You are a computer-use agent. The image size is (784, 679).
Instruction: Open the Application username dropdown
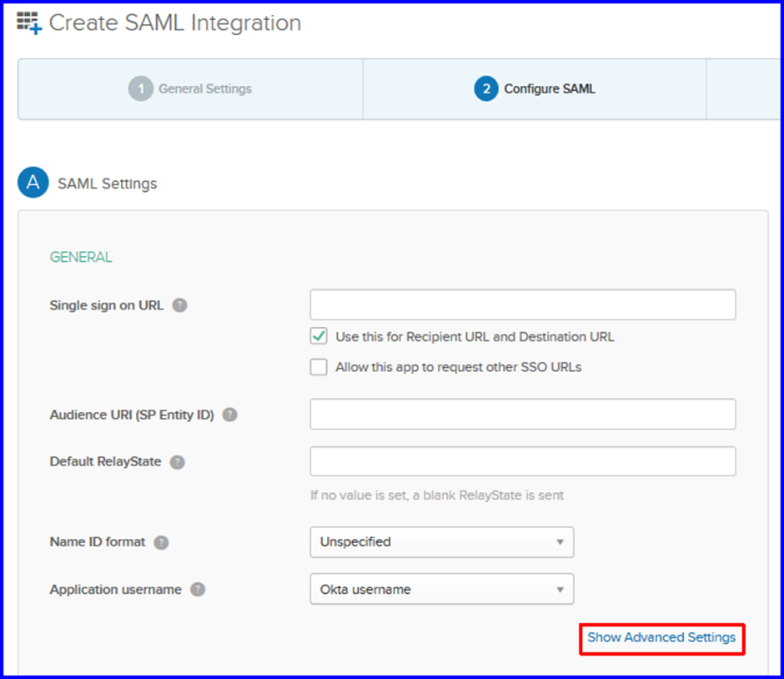[x=442, y=589]
